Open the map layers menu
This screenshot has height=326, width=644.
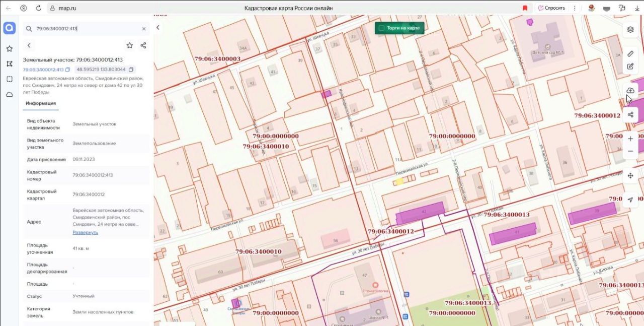pos(630,30)
